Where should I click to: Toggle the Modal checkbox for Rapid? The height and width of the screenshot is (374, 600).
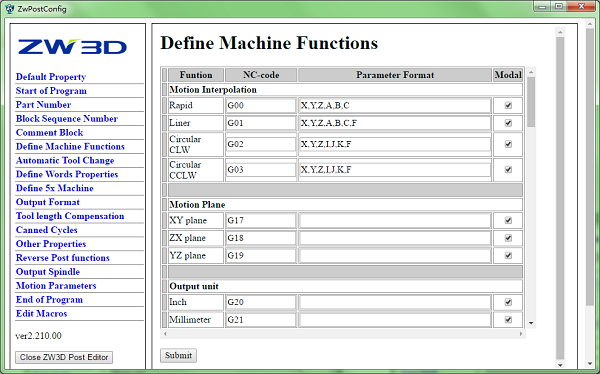coord(508,105)
